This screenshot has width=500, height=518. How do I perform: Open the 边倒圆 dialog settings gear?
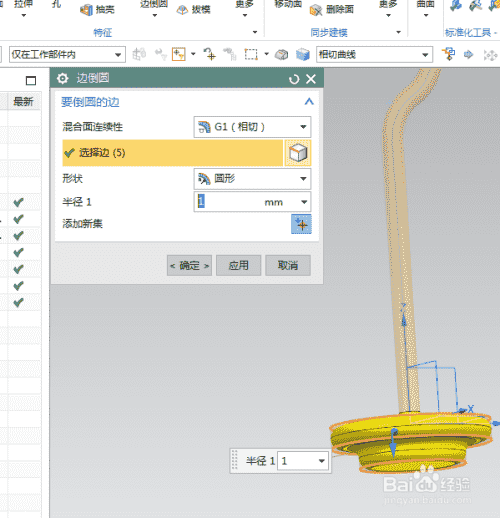point(62,79)
